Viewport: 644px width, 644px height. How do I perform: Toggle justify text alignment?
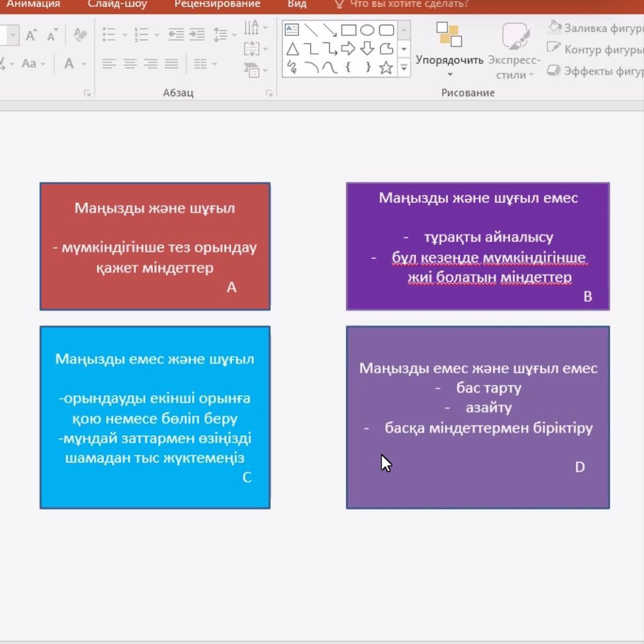(172, 64)
